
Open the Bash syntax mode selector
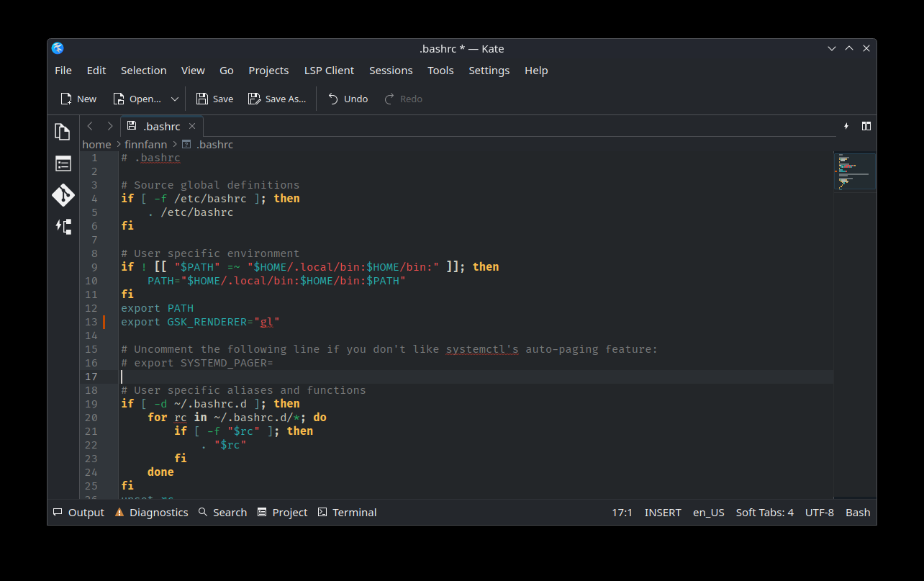858,512
